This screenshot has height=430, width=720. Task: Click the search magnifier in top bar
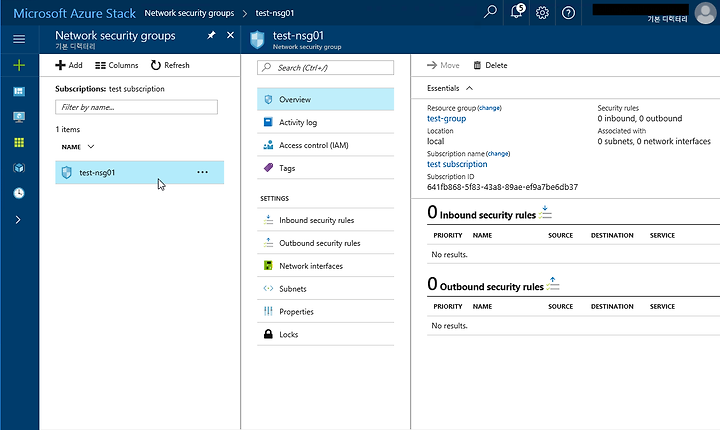point(490,12)
